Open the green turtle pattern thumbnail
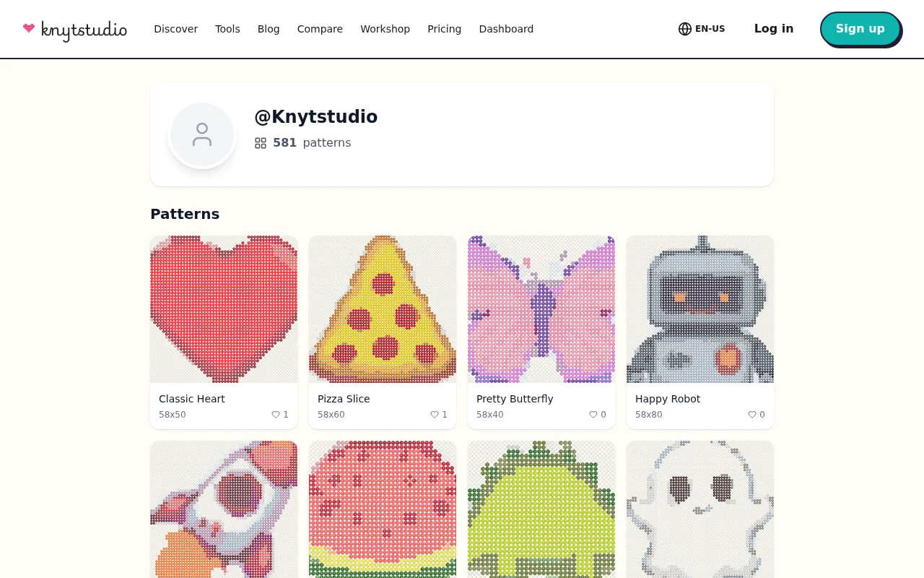Screen dimensions: 924x578 coord(541,509)
